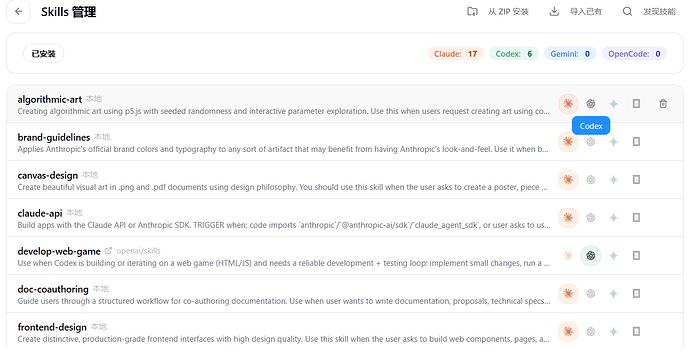Enable Gemini for claude-api skill

tap(613, 218)
